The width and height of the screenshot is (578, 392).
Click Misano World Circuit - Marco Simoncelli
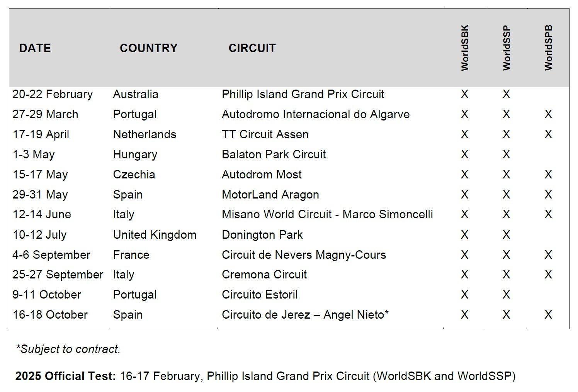click(327, 214)
